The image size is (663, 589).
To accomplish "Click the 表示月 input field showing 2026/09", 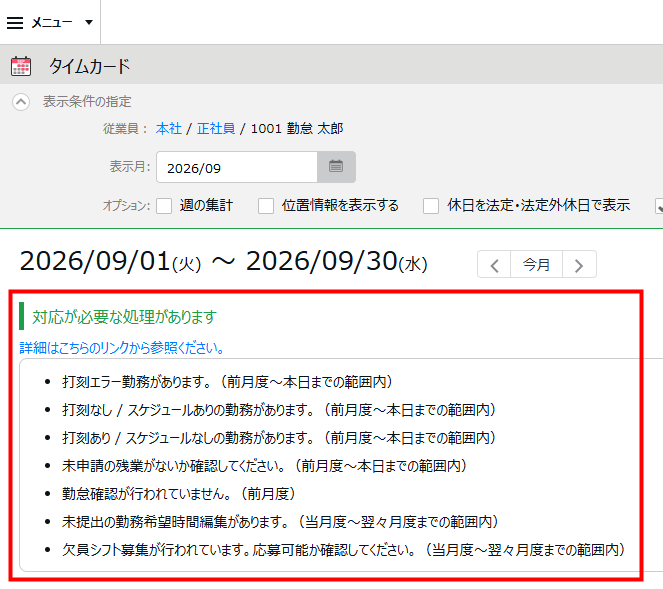I will click(x=237, y=167).
